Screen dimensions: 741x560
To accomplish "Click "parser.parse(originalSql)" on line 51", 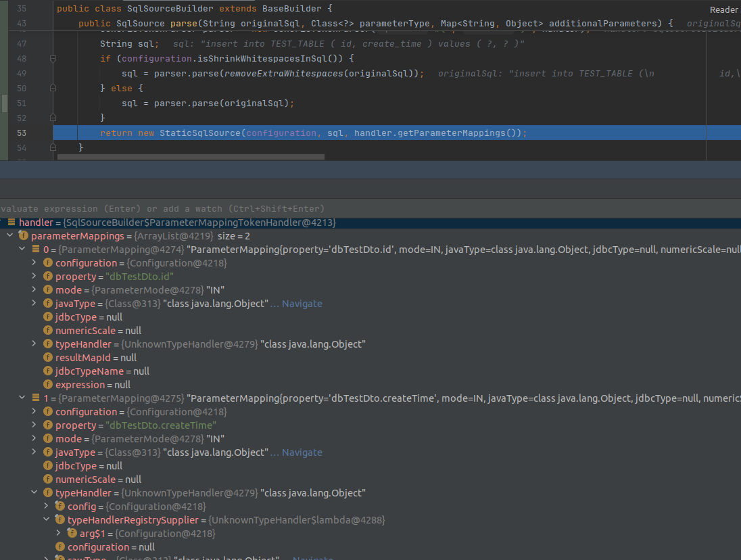I will click(x=221, y=103).
